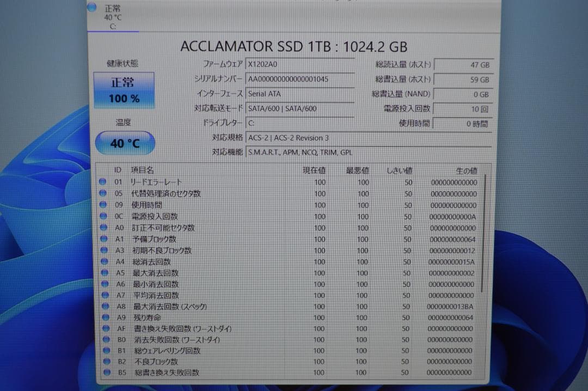Image resolution: width=588 pixels, height=391 pixels.
Task: Click the status dot for 最大消去回数 (スペック)
Action: click(x=105, y=306)
